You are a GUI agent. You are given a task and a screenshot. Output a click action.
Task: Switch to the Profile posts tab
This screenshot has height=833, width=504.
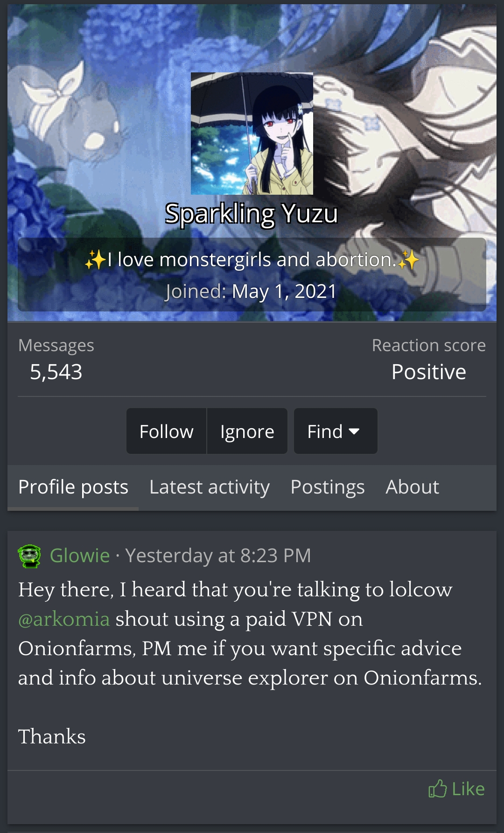coord(73,487)
